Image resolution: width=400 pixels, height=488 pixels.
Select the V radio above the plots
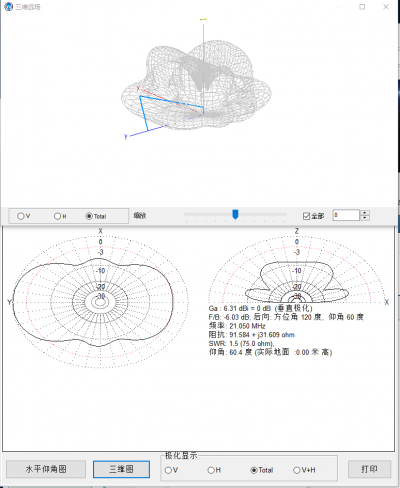coord(24,216)
